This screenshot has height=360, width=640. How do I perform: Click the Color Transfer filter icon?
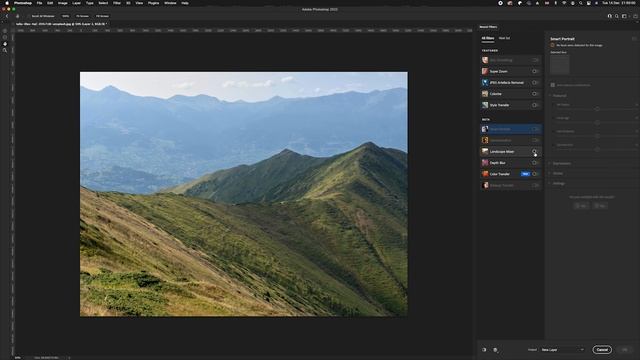point(485,174)
